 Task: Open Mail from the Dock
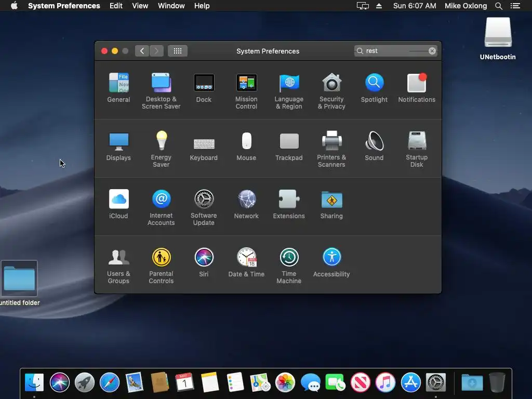135,382
